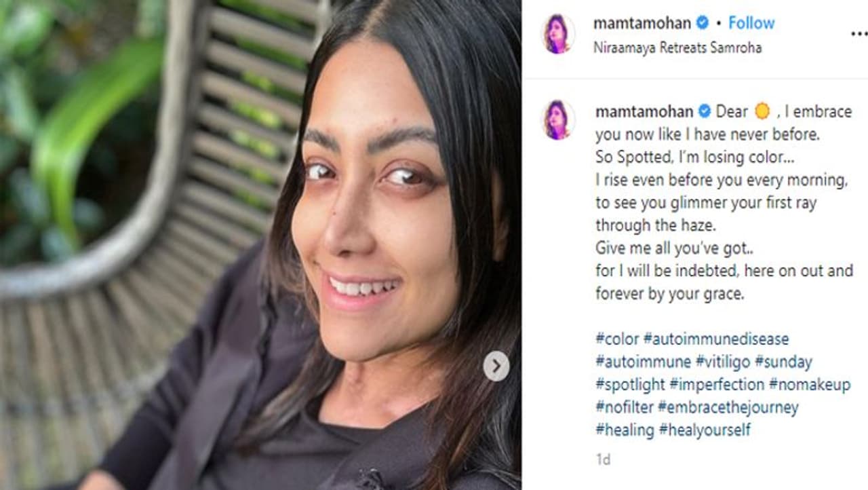868x490 pixels.
Task: Click the 1d post timestamp
Action: click(603, 460)
